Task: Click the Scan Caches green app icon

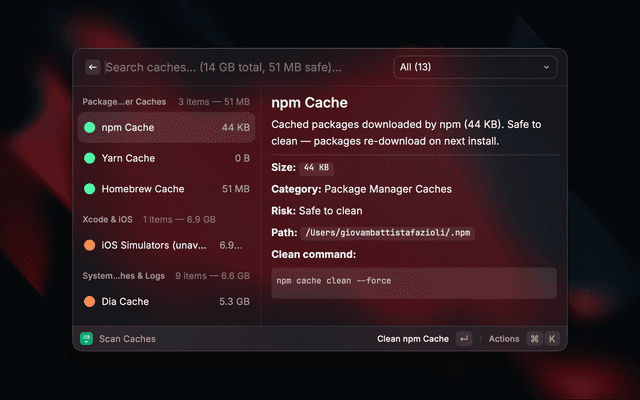Action: pyautogui.click(x=87, y=338)
